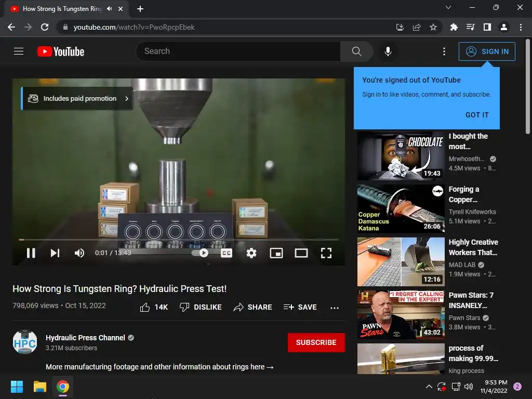Open the tab search dropdown chevron

tap(448, 7)
